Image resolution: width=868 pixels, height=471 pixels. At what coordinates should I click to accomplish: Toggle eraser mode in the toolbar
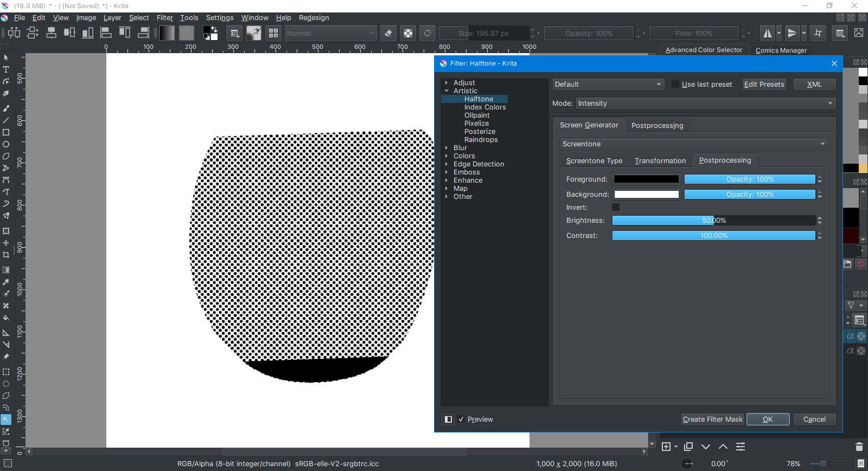pyautogui.click(x=388, y=33)
